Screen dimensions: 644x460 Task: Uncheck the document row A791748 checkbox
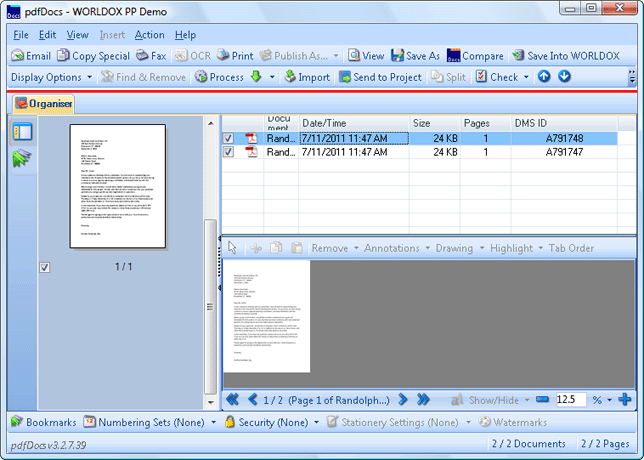[228, 138]
